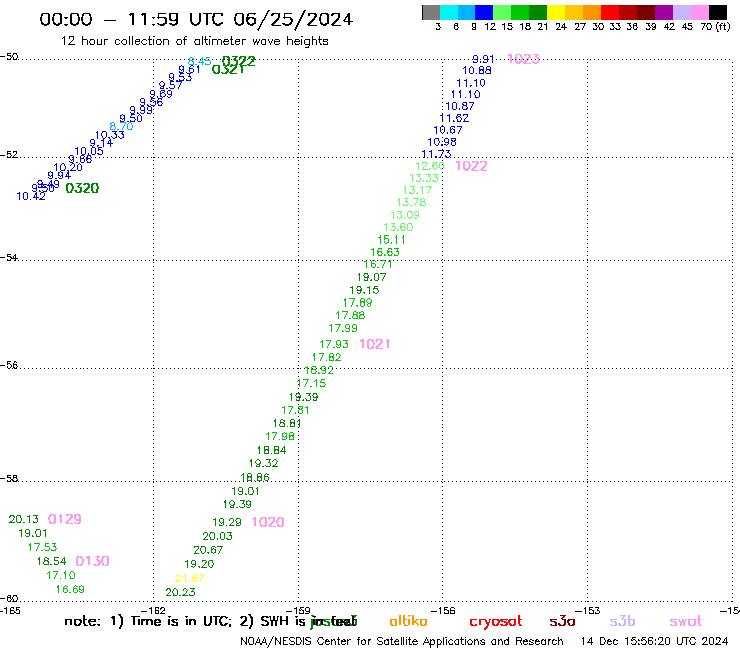This screenshot has height=650, width=740.
Task: Click the purple swatch in the legend
Action: pos(664,12)
